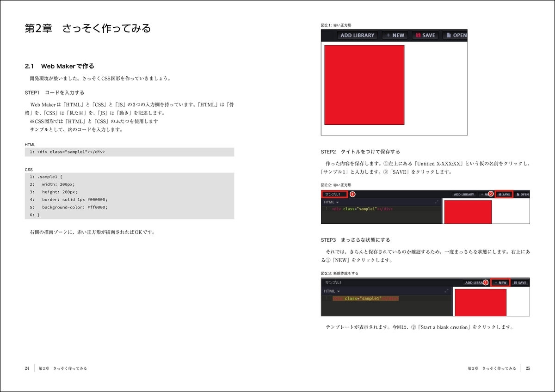Click the highlighted SAVE button in figure 2.2
The height and width of the screenshot is (392, 555).
[503, 195]
